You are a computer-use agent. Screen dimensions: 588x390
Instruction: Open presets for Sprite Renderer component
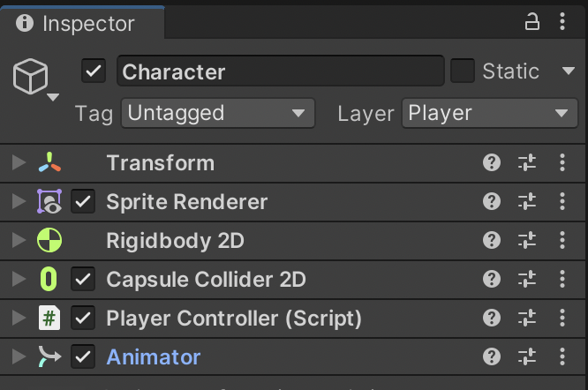(527, 202)
